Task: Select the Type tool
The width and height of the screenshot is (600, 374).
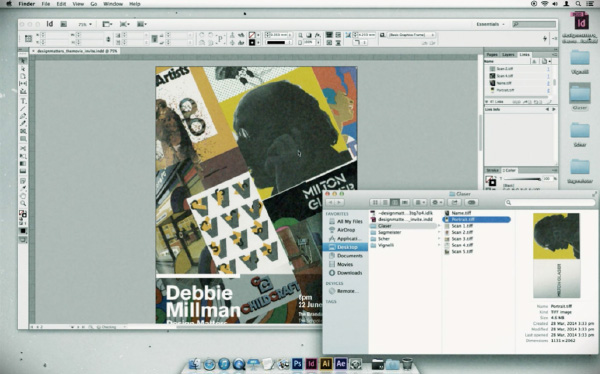Action: click(x=23, y=101)
